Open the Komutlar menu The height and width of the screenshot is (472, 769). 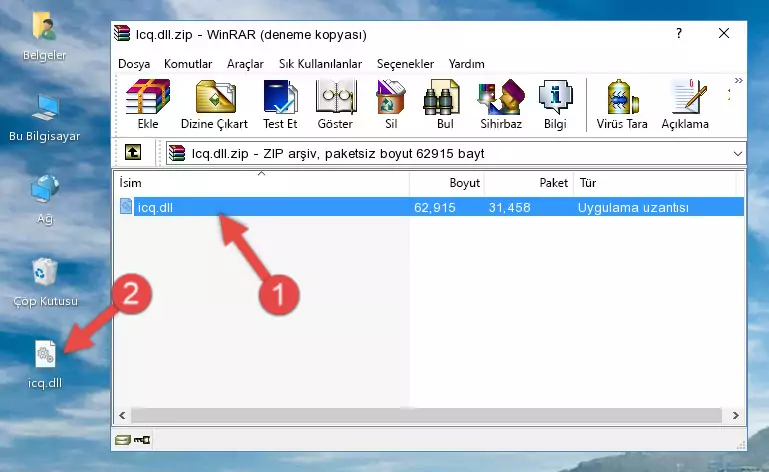[x=188, y=64]
